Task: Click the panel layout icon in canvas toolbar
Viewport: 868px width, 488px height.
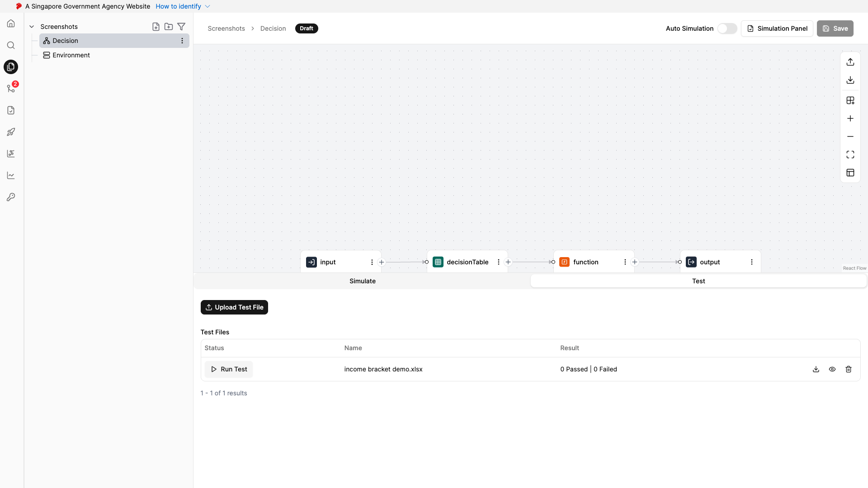Action: (850, 173)
